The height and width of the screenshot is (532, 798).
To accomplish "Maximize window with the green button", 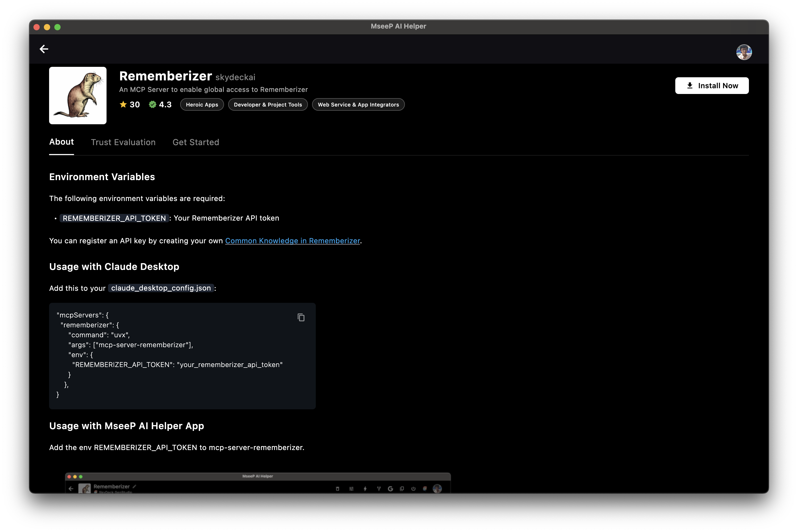I will pyautogui.click(x=58, y=27).
